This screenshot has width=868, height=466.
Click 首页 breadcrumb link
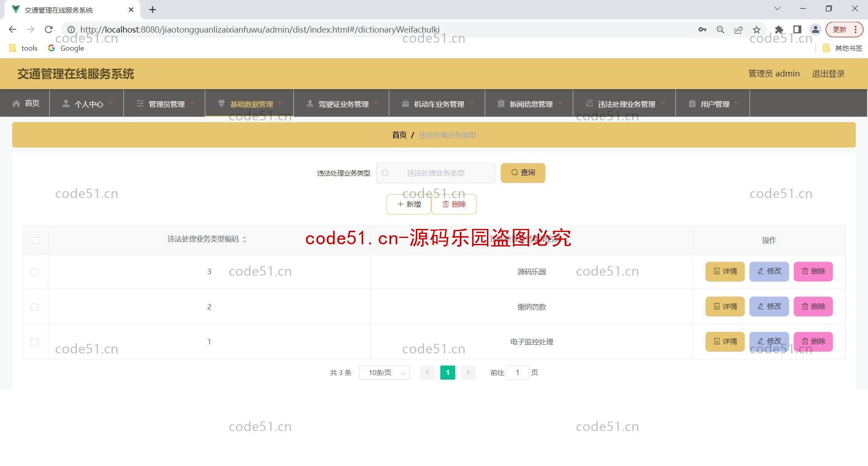399,135
